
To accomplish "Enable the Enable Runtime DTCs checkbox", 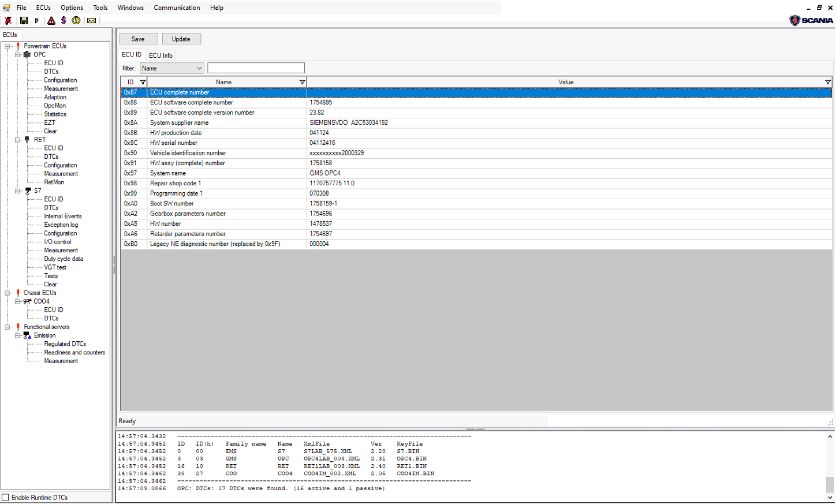I will (x=7, y=497).
